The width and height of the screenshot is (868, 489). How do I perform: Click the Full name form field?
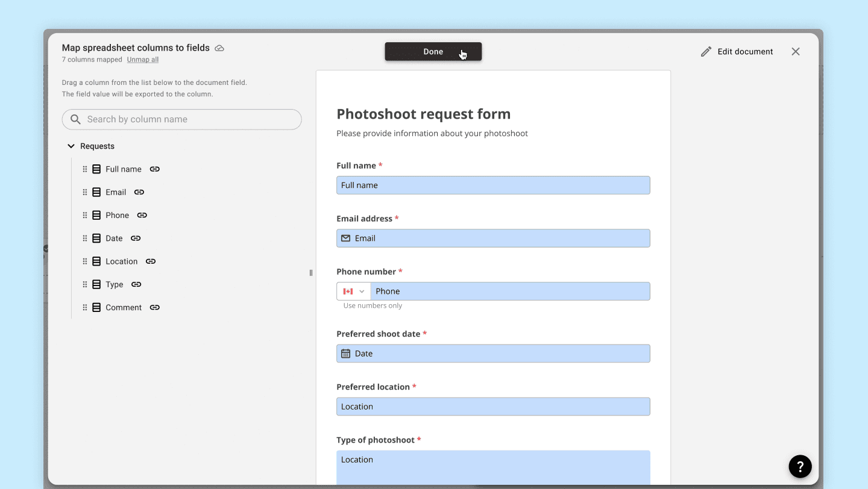[493, 185]
